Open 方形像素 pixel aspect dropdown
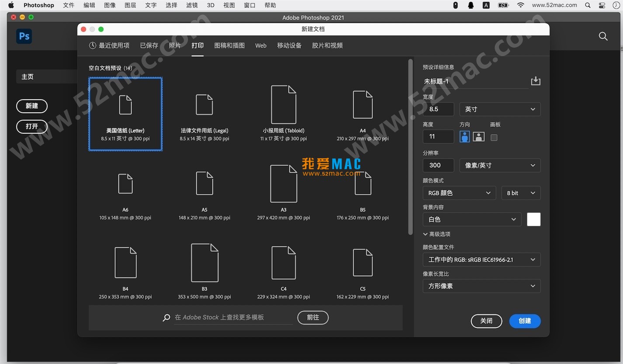 pos(481,286)
